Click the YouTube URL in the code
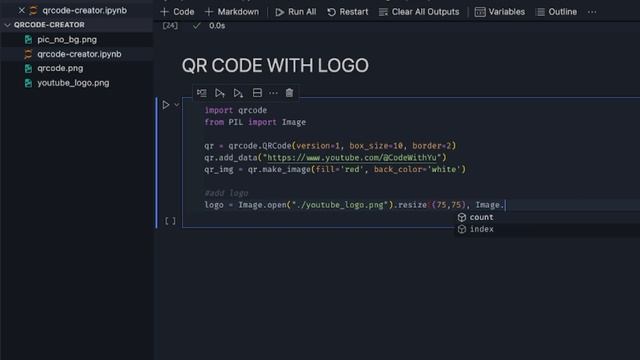Viewport: 640px width, 360px height. tap(352, 158)
